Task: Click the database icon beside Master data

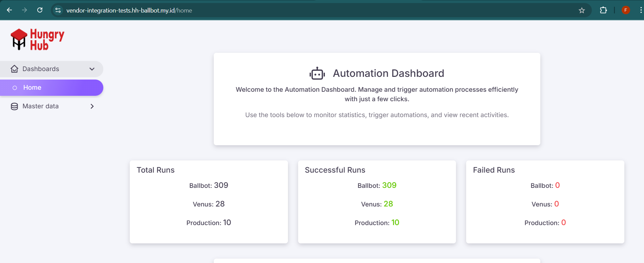Action: (x=14, y=106)
